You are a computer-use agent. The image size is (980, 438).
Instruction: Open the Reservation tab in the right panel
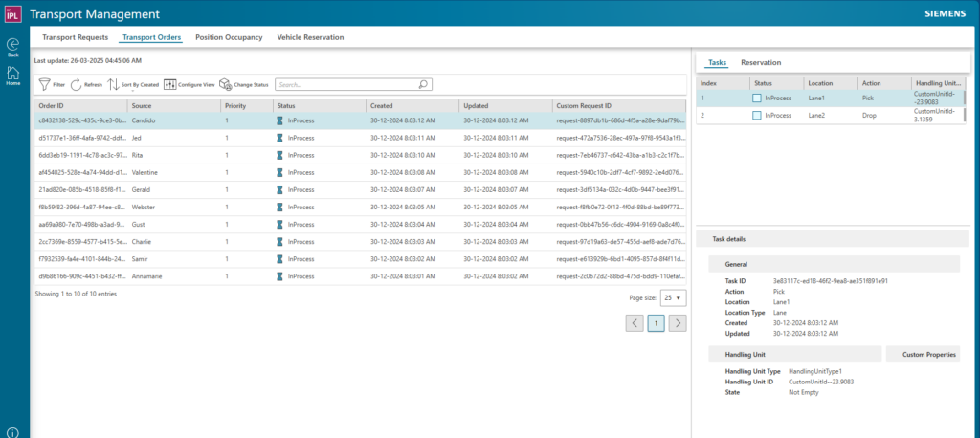[x=761, y=62]
